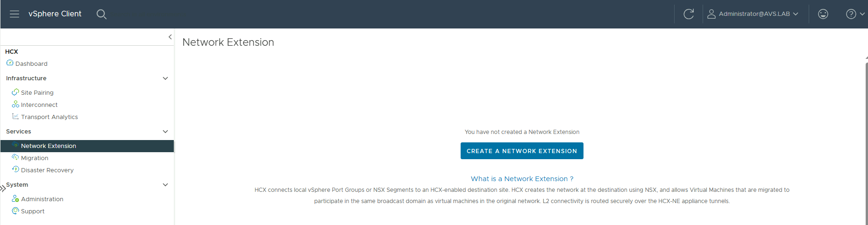Image resolution: width=868 pixels, height=225 pixels.
Task: Click the Transport Analytics chart icon
Action: click(15, 116)
